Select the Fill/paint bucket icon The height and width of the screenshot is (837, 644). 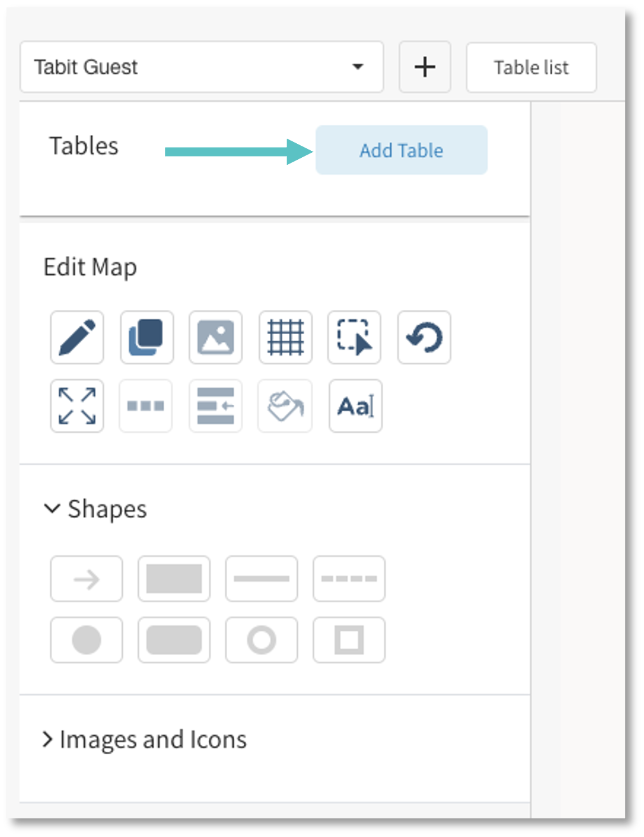coord(285,406)
